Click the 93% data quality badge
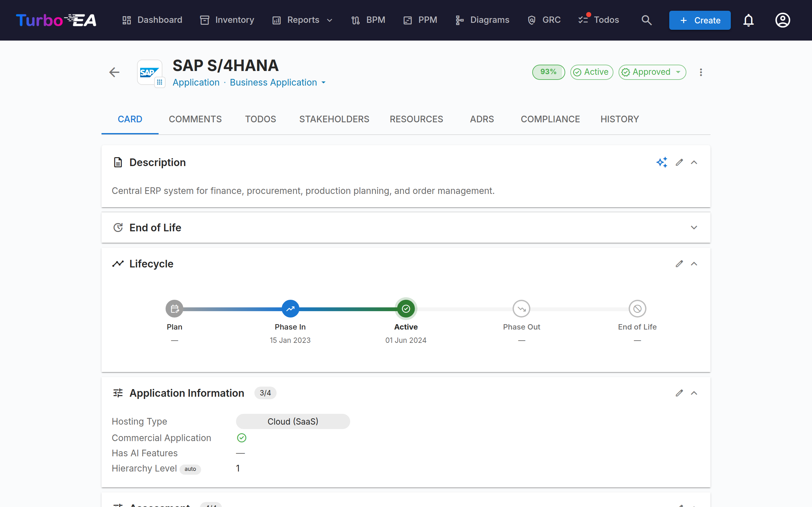 tap(548, 72)
